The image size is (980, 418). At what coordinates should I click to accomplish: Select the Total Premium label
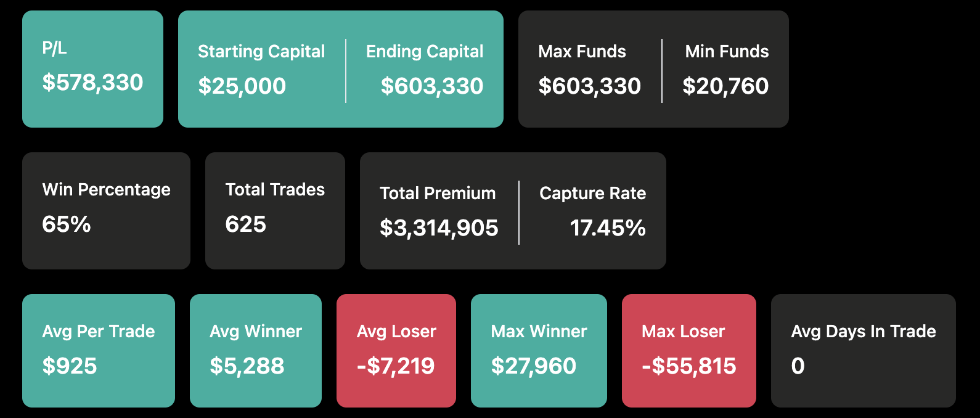coord(438,193)
